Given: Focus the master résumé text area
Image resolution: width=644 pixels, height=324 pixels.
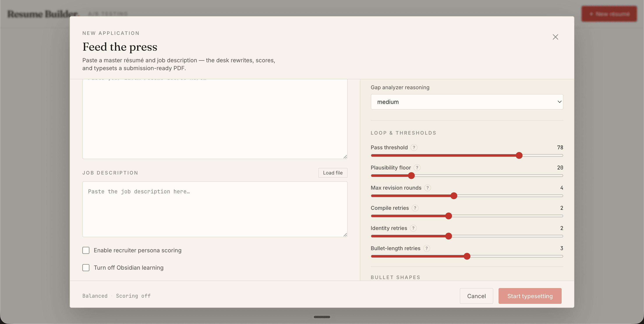Looking at the screenshot, I should 215,119.
